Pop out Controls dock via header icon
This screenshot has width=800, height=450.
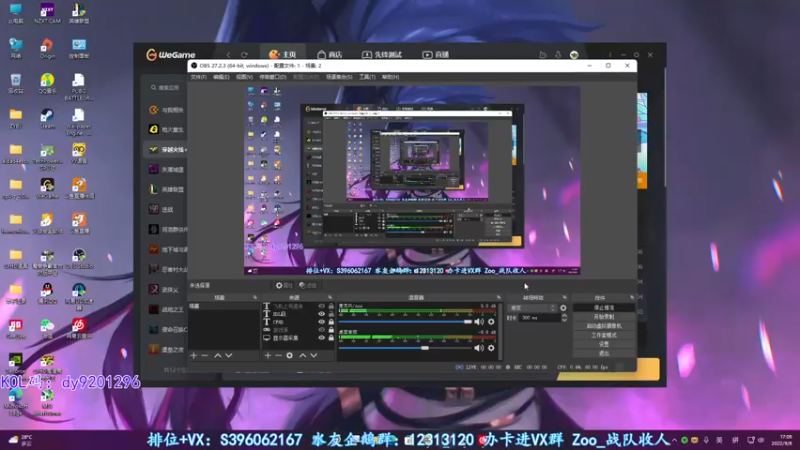pyautogui.click(x=632, y=297)
